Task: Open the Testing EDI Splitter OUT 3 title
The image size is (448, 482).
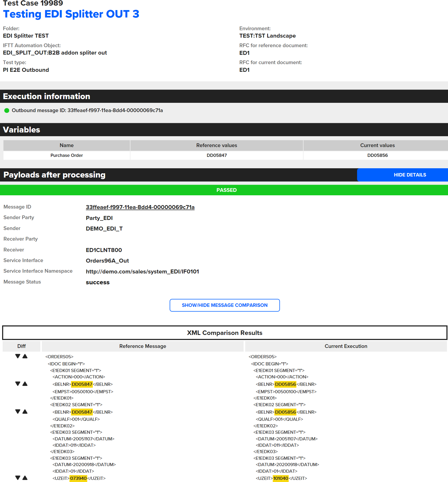Action: tap(71, 14)
